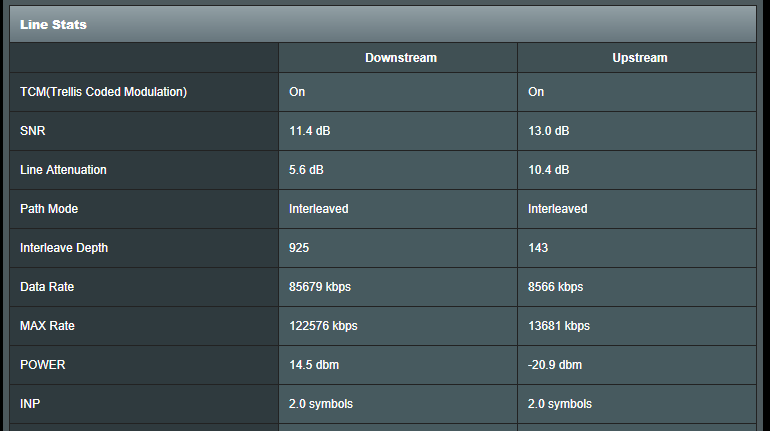770x431 pixels.
Task: Click the Line Attenuation label
Action: [x=63, y=170]
